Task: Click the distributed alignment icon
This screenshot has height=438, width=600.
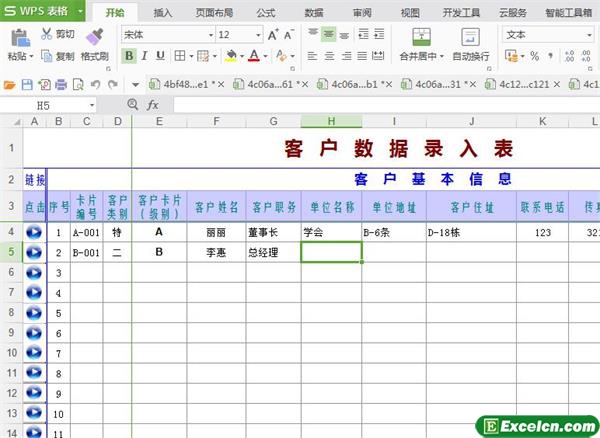Action: 378,56
